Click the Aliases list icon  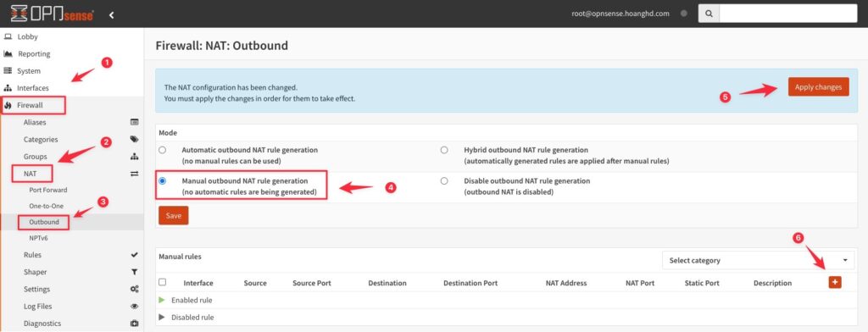point(134,122)
